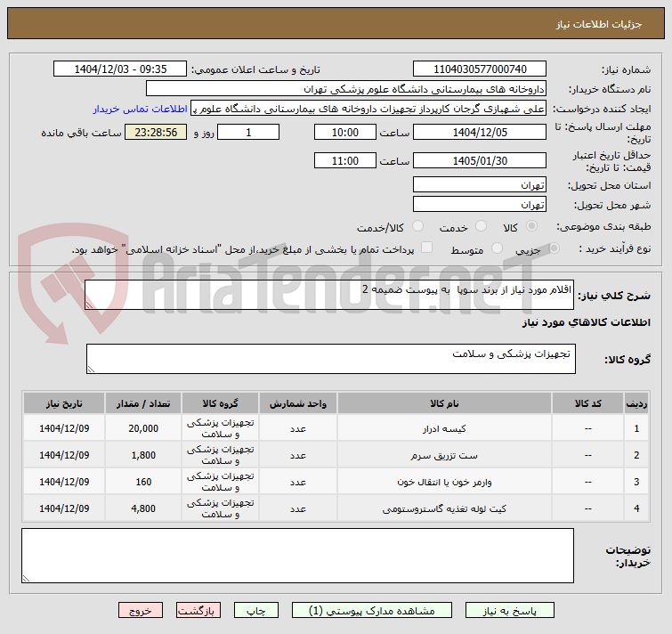Click the کیت لوله تغذیه گاستروستومی cell

point(444,508)
